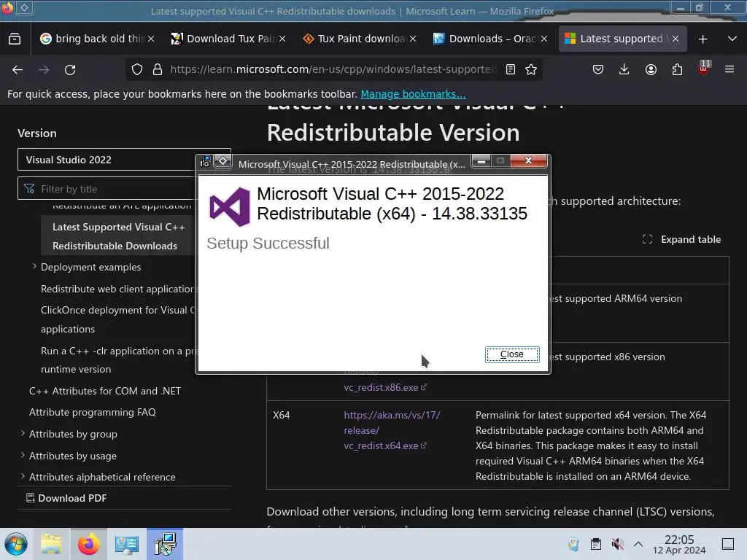Image resolution: width=747 pixels, height=560 pixels.
Task: Click Expand table button
Action: pyautogui.click(x=682, y=239)
